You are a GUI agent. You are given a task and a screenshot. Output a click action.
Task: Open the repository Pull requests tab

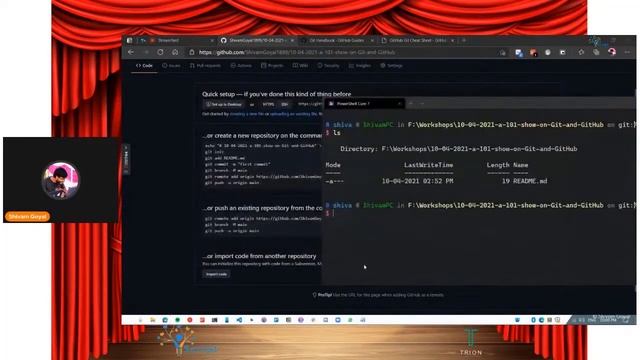(x=205, y=65)
